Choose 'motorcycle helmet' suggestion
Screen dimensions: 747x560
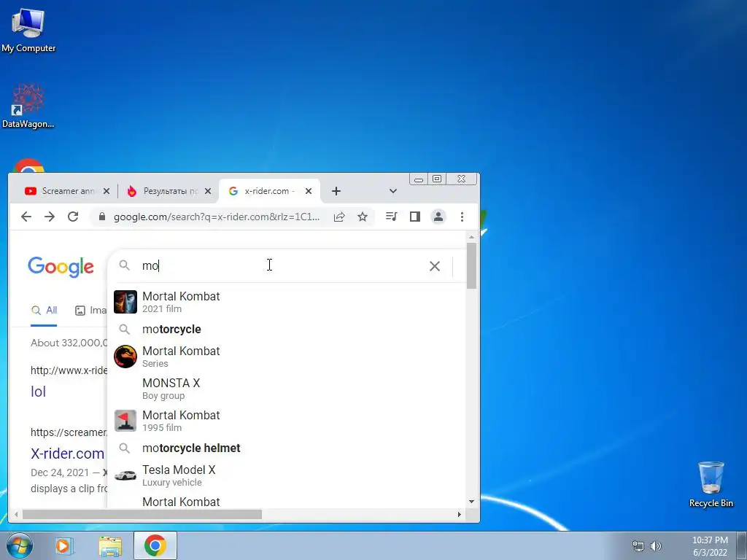click(286, 448)
